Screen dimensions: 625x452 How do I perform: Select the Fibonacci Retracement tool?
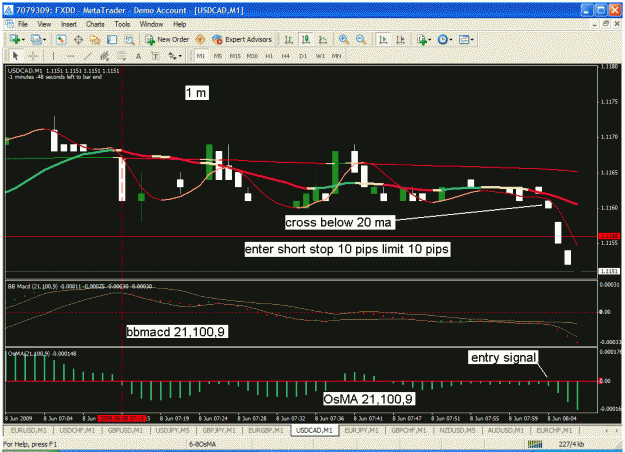point(121,56)
